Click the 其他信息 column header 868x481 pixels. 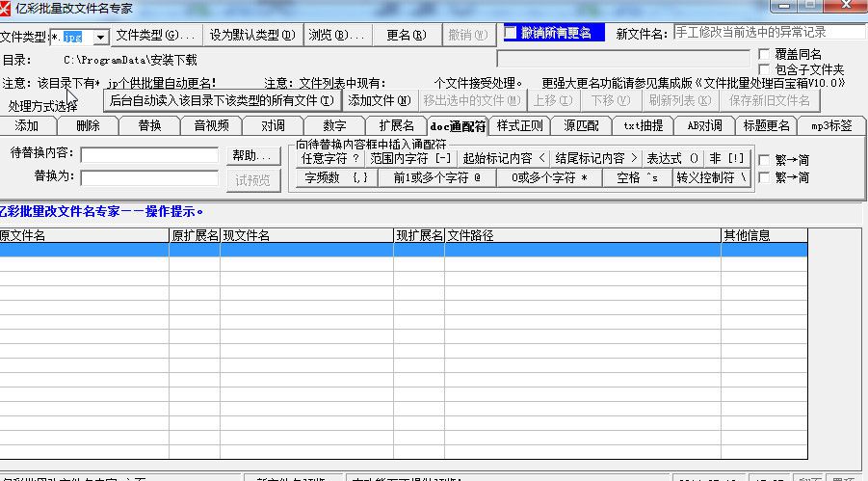click(x=765, y=235)
